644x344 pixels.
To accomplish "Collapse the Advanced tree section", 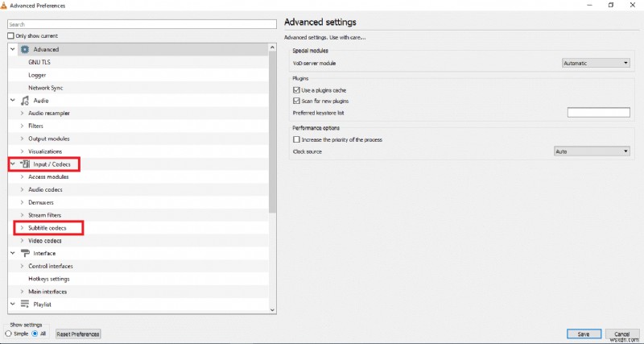I will pos(13,49).
